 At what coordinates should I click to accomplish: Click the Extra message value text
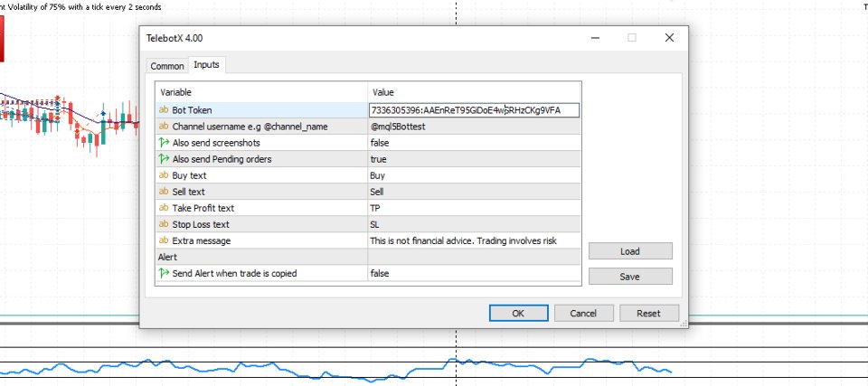[463, 240]
